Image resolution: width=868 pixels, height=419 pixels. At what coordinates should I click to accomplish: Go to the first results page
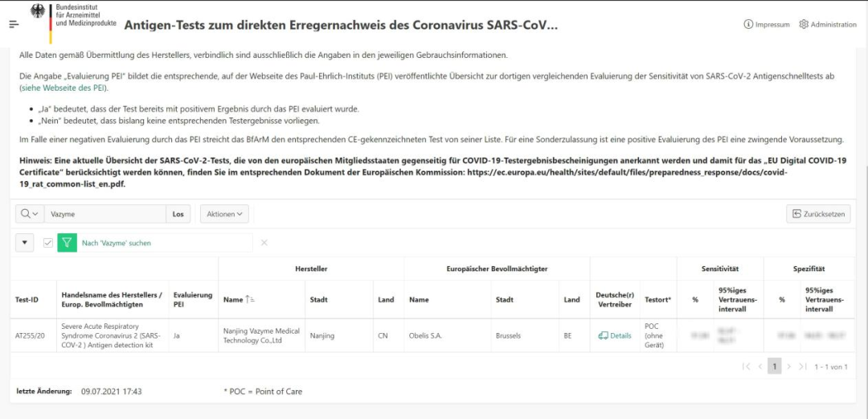point(747,367)
